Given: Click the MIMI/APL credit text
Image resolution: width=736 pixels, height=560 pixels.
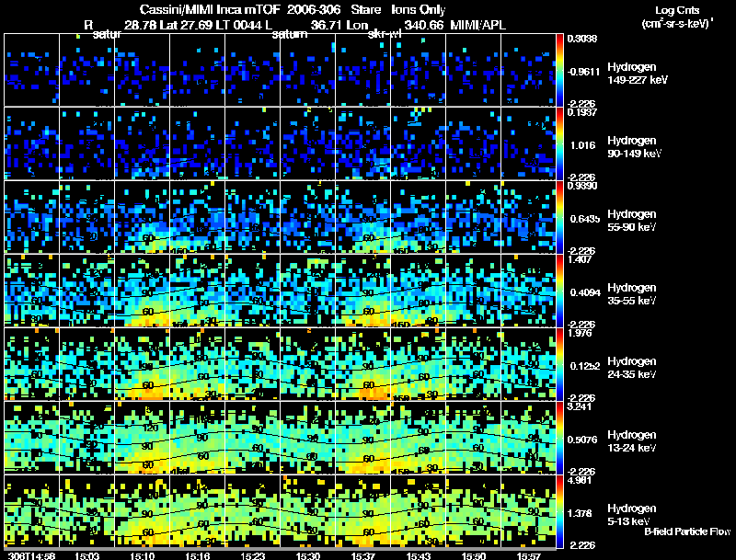Looking at the screenshot, I should (x=477, y=25).
